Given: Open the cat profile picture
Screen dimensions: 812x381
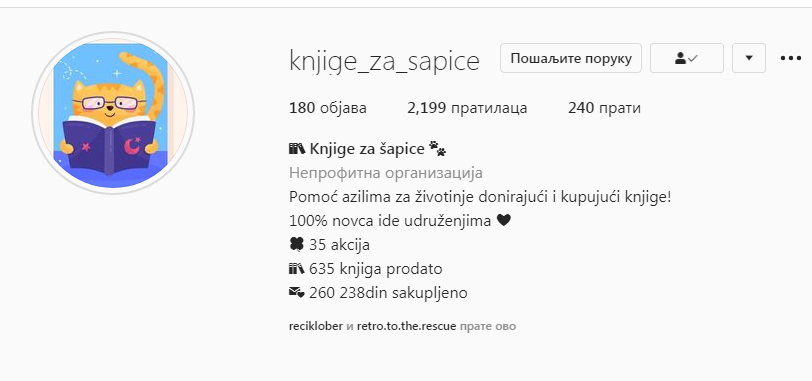Looking at the screenshot, I should 113,113.
